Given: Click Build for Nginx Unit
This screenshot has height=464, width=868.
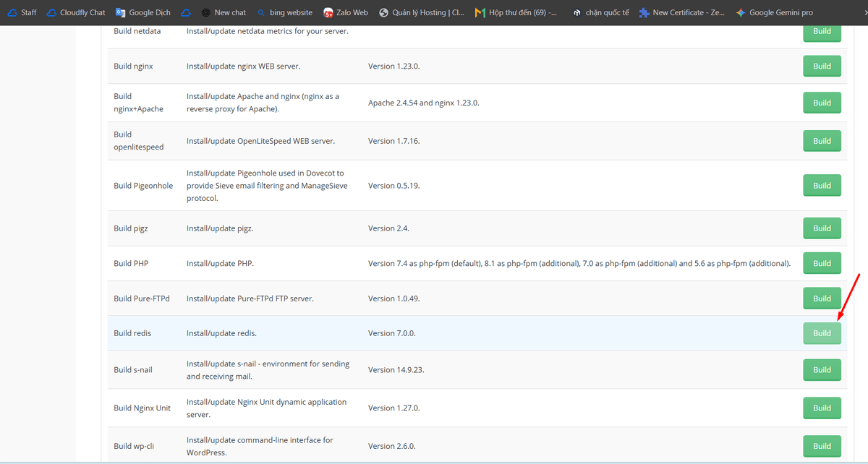Looking at the screenshot, I should point(822,408).
